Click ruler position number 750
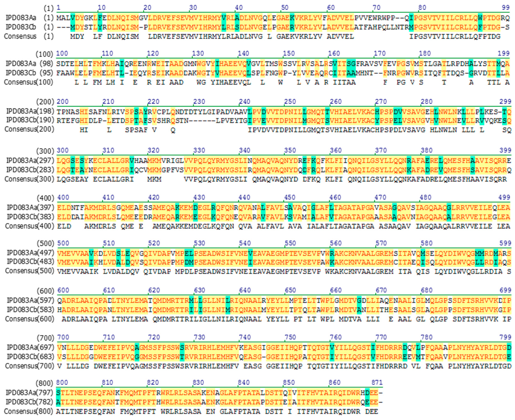 pyautogui.click(x=290, y=337)
